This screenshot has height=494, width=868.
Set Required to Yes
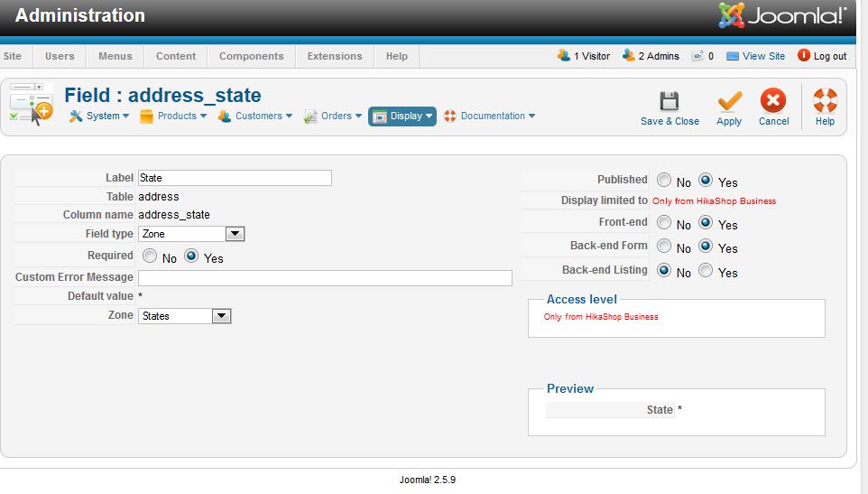tap(191, 256)
